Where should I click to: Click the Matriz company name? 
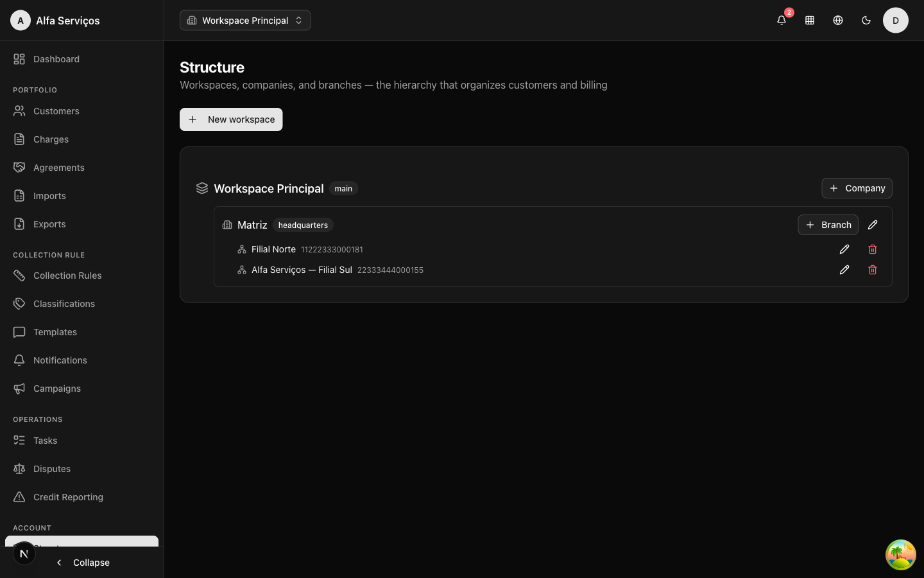click(x=252, y=225)
